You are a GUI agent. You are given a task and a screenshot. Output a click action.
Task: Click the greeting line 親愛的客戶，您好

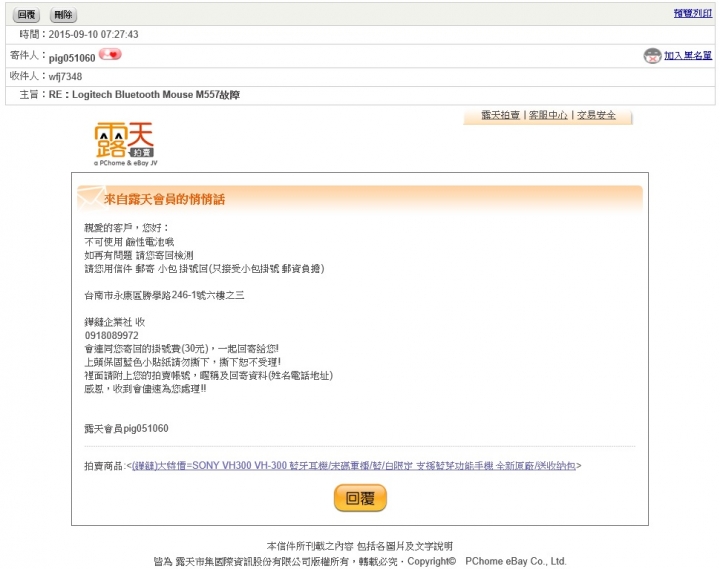126,228
